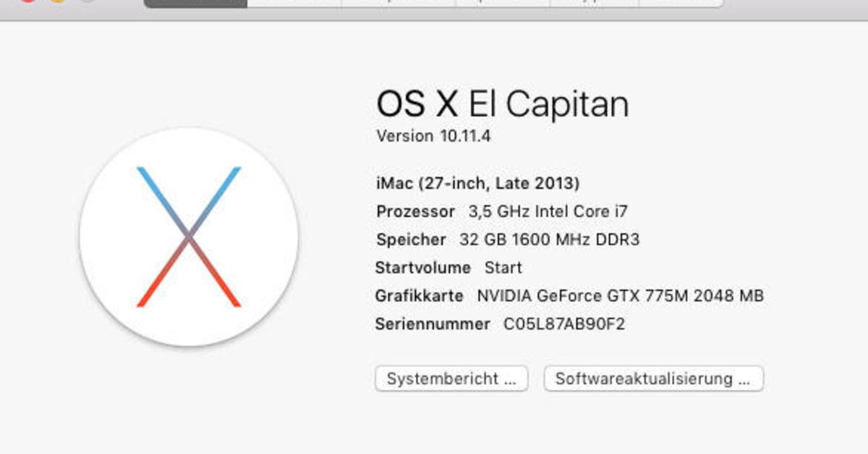Screen dimensions: 868x454
Task: Select the highlighted Übersicht tab
Action: 196,2
